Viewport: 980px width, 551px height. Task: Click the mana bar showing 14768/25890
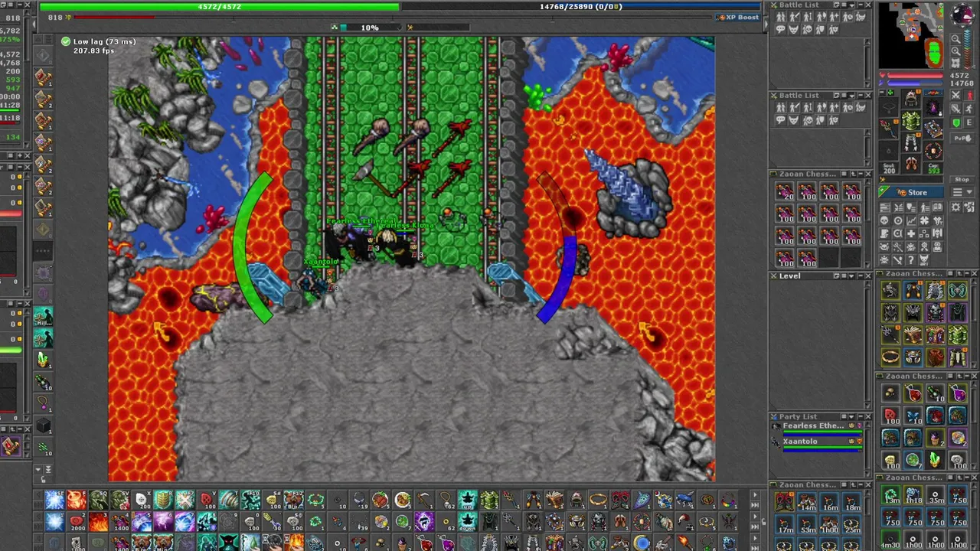coord(581,7)
